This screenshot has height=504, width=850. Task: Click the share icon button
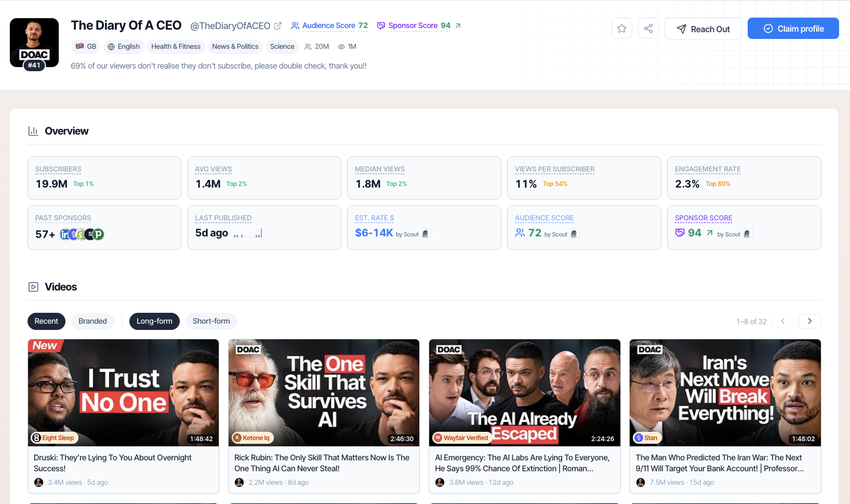pyautogui.click(x=648, y=29)
